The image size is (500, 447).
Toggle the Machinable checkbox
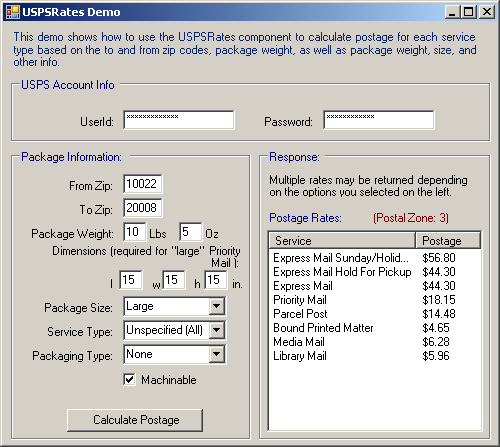pyautogui.click(x=129, y=380)
